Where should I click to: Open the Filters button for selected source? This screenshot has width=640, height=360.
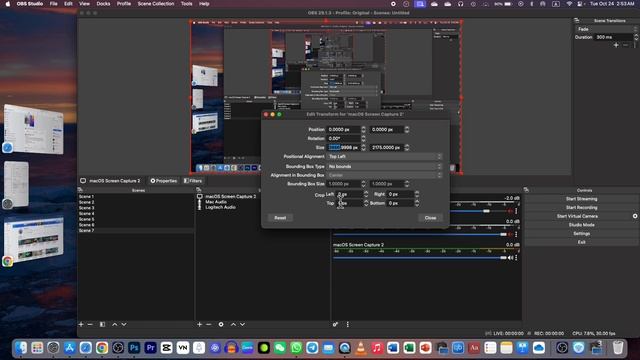click(193, 180)
